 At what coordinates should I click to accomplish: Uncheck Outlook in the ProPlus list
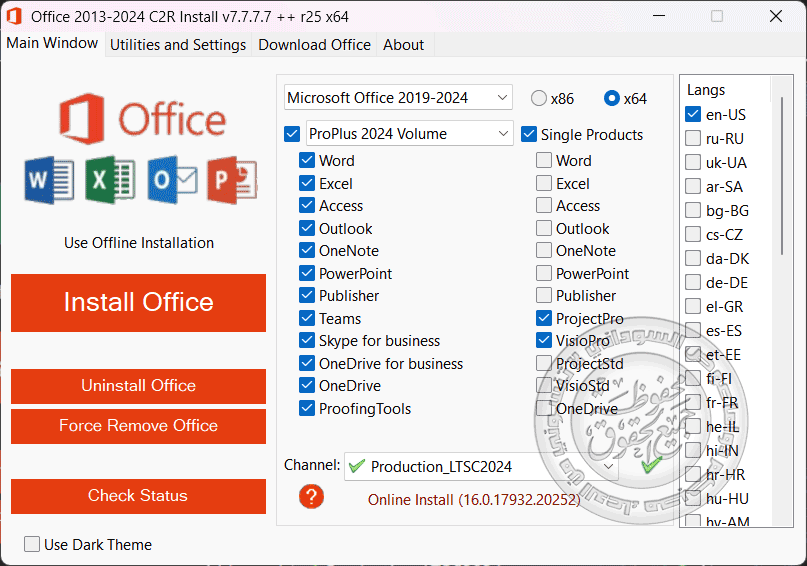point(307,228)
